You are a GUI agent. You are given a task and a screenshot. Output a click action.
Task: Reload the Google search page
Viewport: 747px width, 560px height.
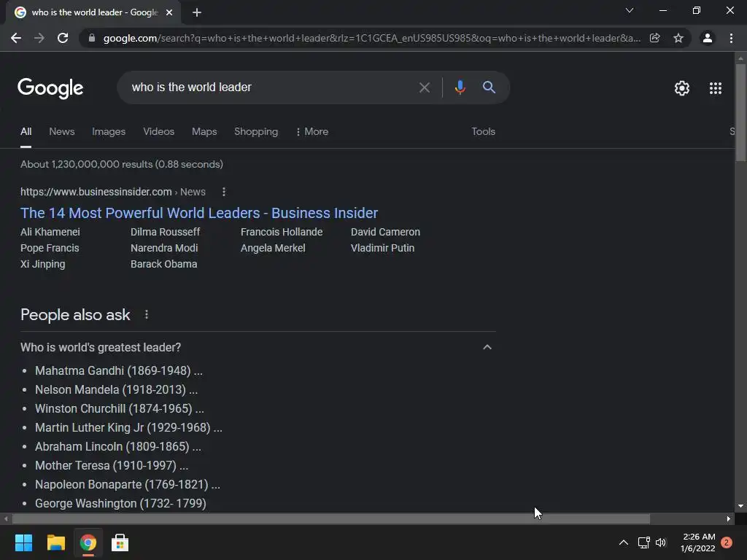63,38
